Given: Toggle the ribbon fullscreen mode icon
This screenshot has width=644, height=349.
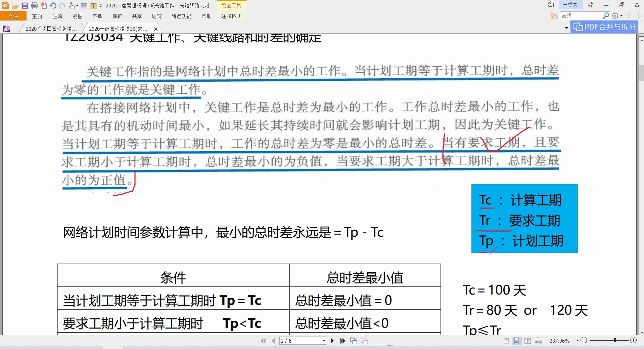Looking at the screenshot, I should coord(591,5).
